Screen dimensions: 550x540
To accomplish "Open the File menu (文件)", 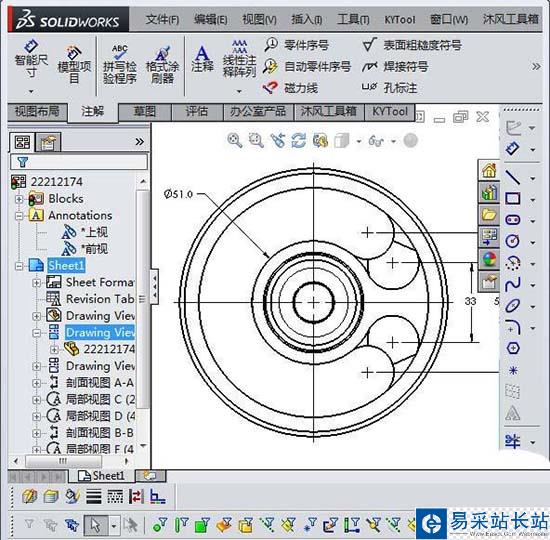I will coord(162,19).
